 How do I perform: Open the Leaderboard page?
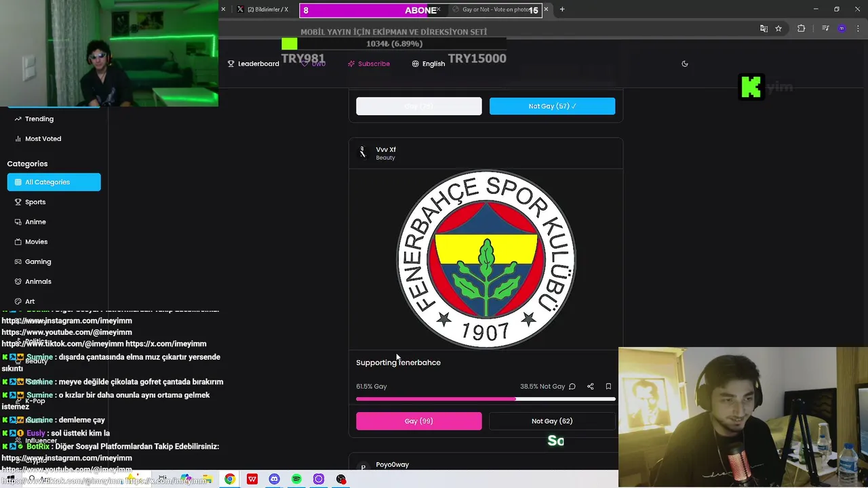coord(254,64)
